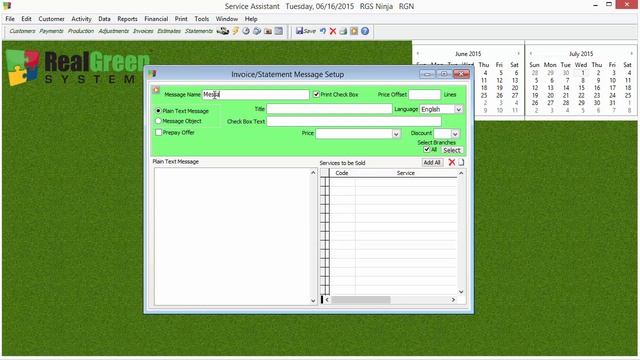Click the Add All button
The width and height of the screenshot is (640, 360).
(x=432, y=162)
